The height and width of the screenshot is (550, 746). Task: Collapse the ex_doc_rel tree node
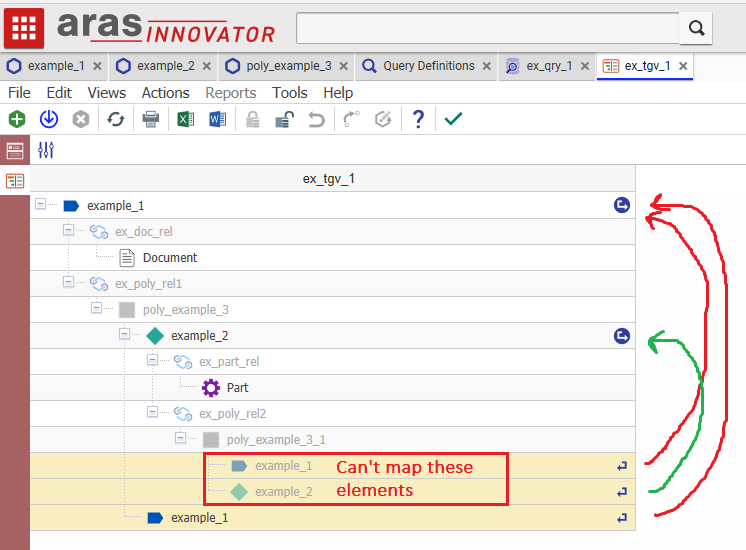click(69, 231)
